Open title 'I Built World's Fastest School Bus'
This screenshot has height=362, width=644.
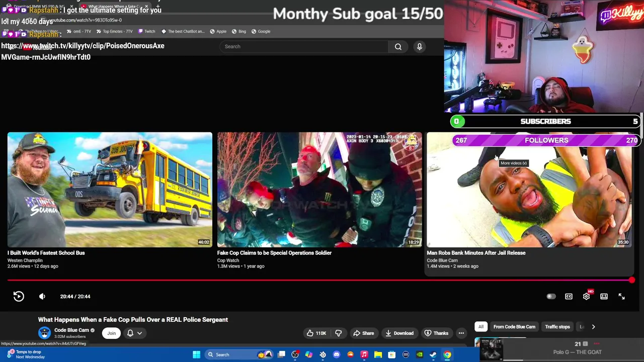[46, 253]
